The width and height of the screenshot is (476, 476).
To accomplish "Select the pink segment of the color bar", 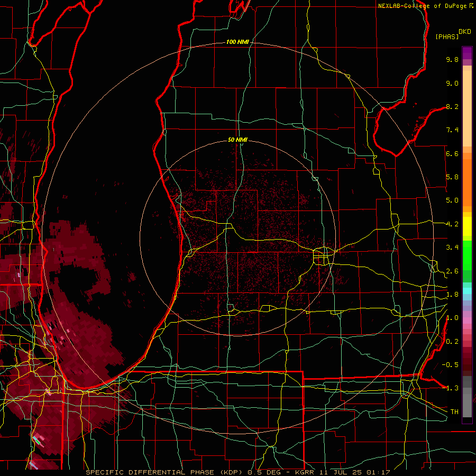I will pos(467,321).
